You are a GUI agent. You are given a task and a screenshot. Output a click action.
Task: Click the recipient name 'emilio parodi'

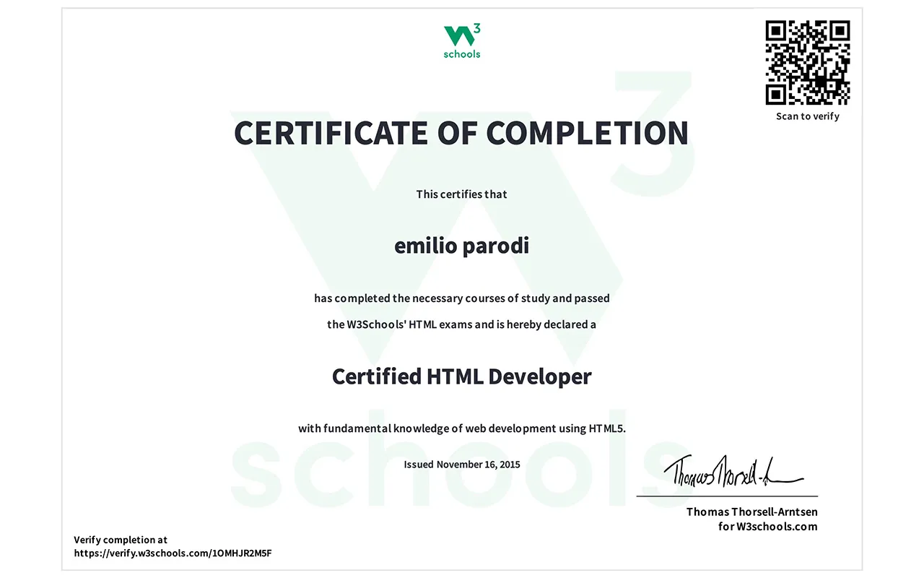point(461,246)
